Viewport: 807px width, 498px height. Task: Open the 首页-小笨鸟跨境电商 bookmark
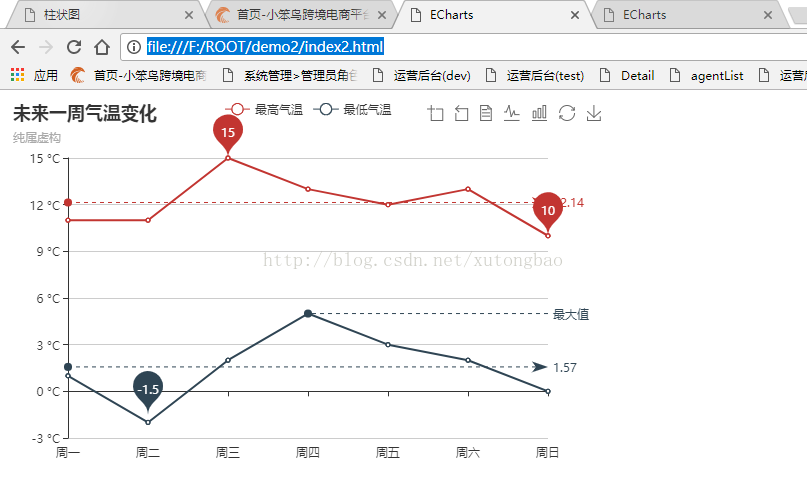click(x=138, y=76)
